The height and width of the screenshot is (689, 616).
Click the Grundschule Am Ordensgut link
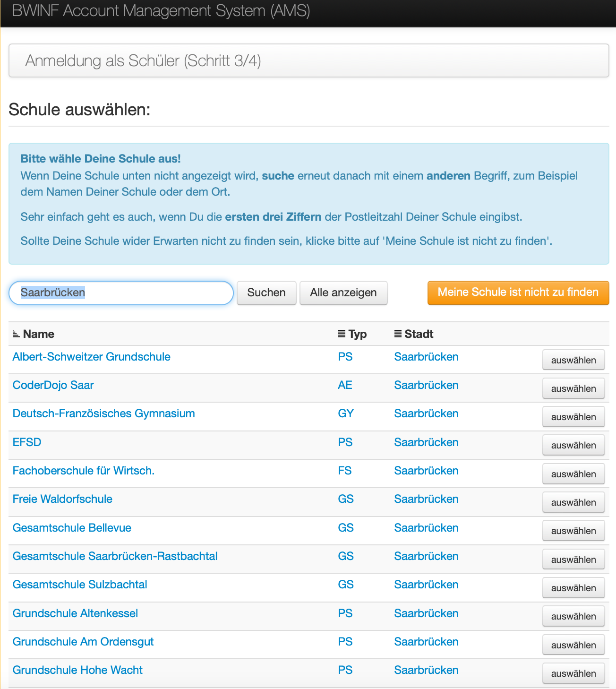pyautogui.click(x=83, y=642)
